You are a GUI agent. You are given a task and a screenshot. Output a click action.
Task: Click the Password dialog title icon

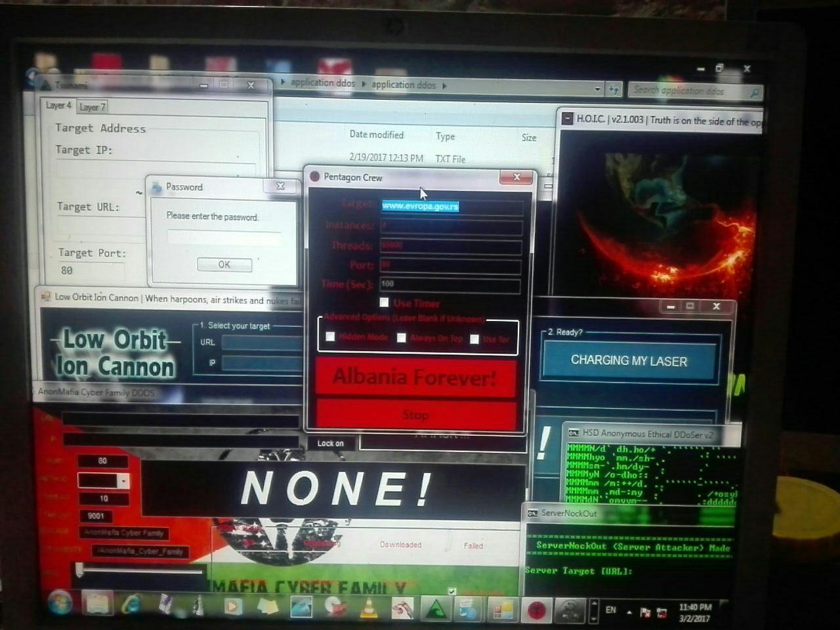[157, 187]
